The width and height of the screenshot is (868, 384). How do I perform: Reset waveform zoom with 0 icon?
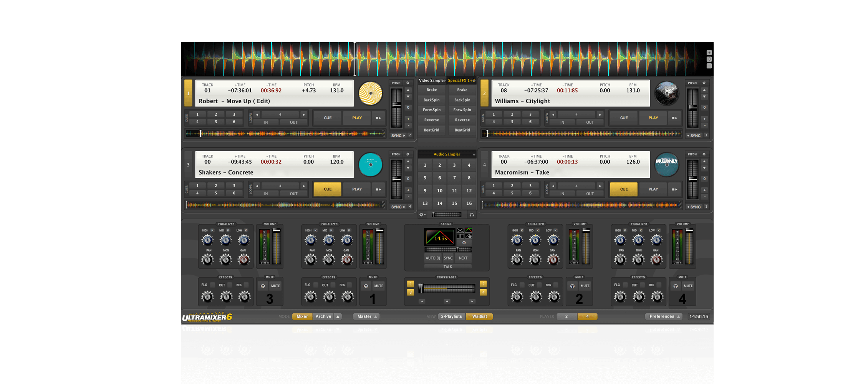(x=709, y=59)
